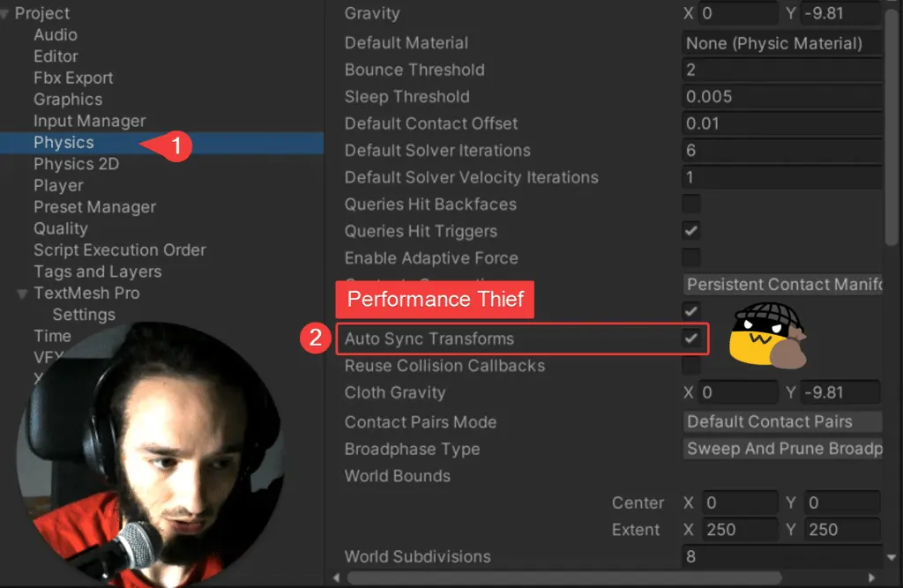Toggle the Auto Sync Transforms checkbox
The image size is (903, 588).
[691, 339]
